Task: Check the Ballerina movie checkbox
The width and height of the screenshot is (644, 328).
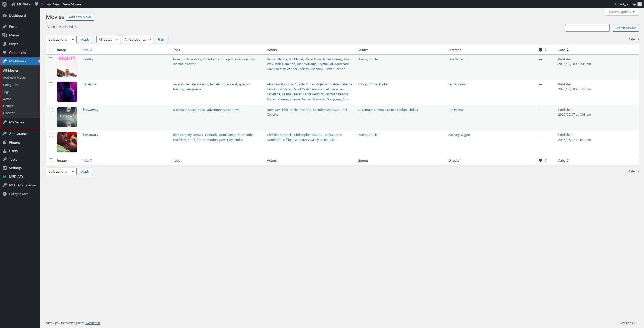Action: [51, 84]
